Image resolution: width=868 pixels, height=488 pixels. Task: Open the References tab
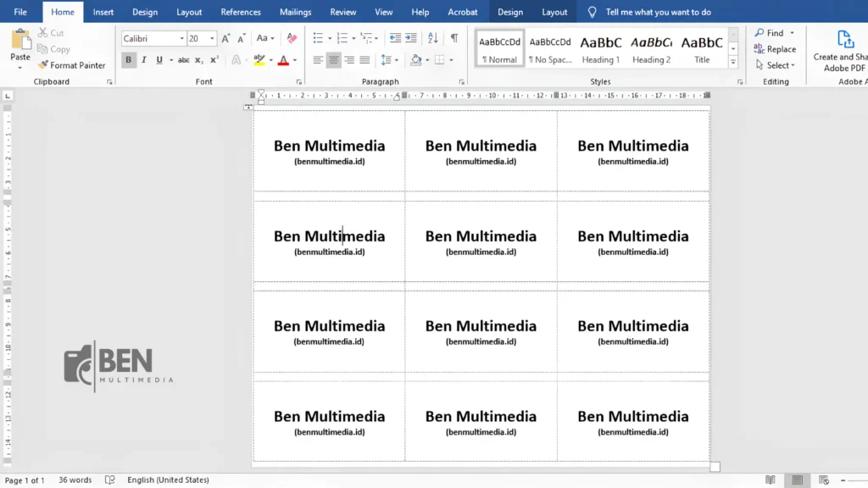coord(240,12)
